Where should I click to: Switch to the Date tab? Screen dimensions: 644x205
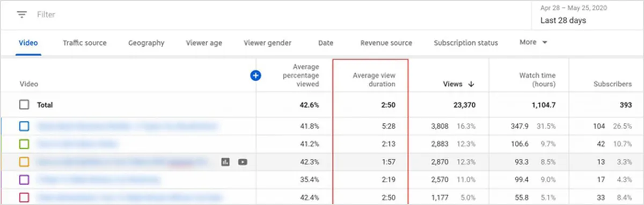(x=326, y=43)
